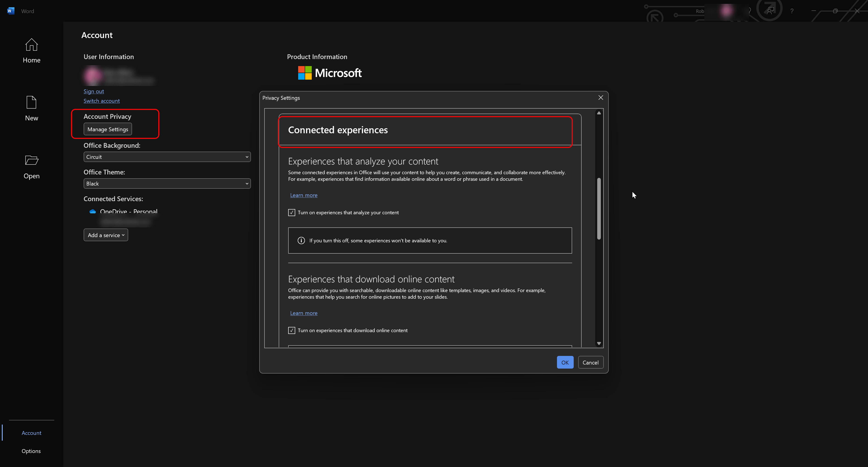Image resolution: width=868 pixels, height=467 pixels.
Task: Click the New document icon
Action: tap(31, 102)
